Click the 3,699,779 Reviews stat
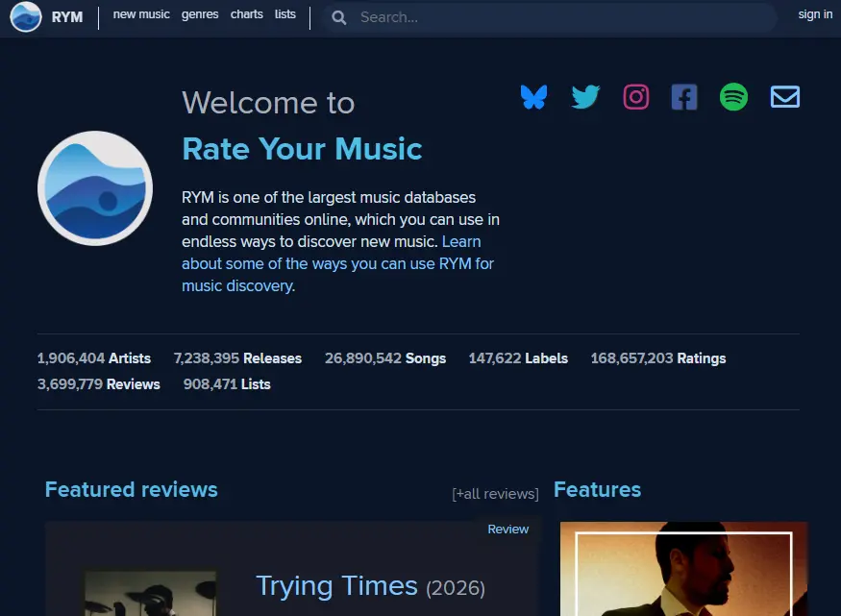This screenshot has width=841, height=616. [99, 384]
